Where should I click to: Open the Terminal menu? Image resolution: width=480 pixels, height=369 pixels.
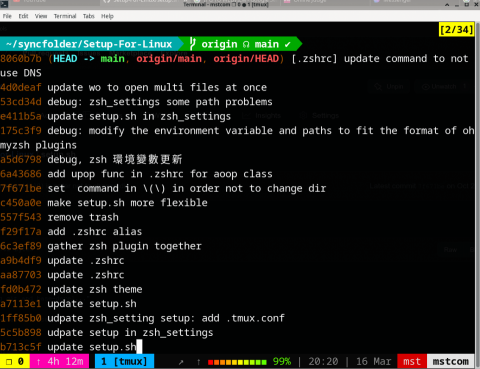click(x=65, y=16)
